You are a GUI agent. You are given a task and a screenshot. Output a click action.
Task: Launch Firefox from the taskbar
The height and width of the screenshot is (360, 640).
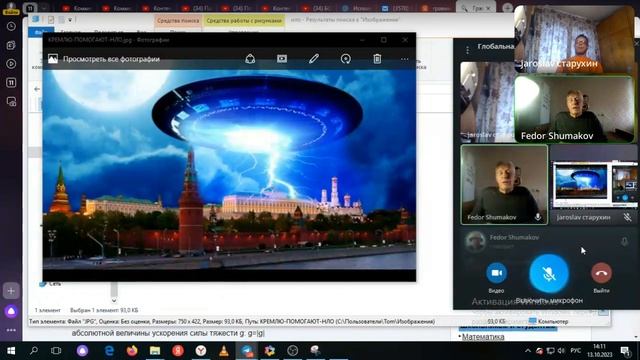click(x=131, y=351)
